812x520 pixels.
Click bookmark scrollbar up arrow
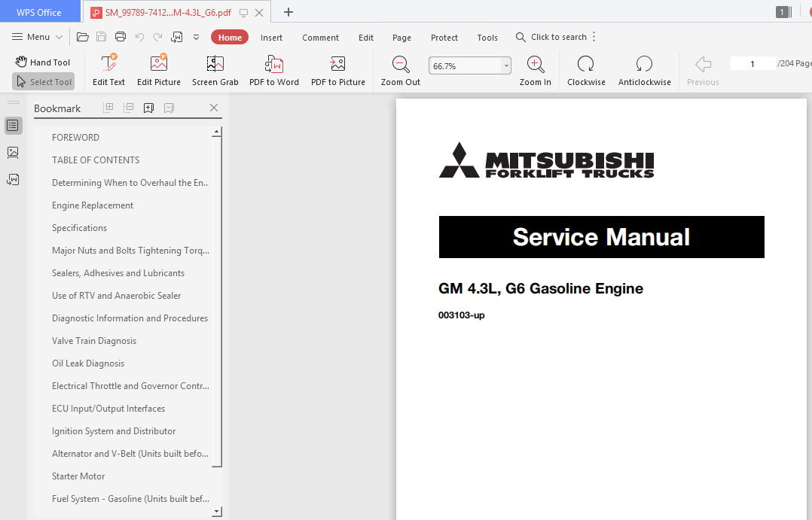pyautogui.click(x=217, y=132)
